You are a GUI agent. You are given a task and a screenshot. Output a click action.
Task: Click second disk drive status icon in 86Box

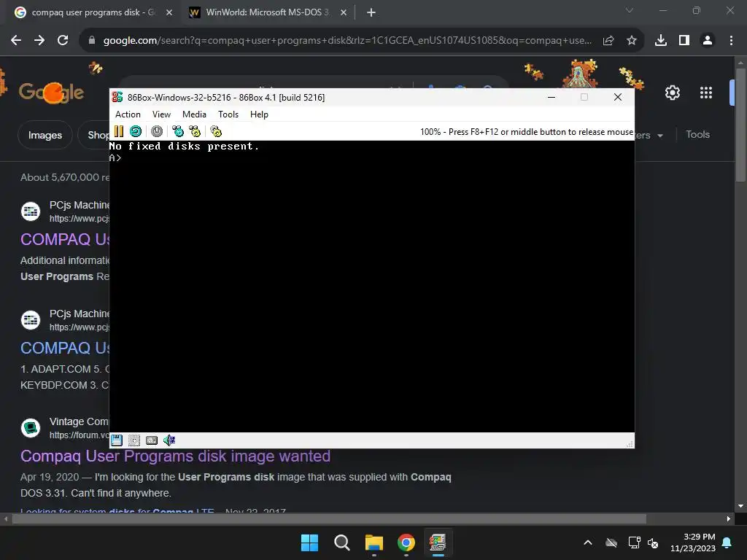pyautogui.click(x=134, y=440)
